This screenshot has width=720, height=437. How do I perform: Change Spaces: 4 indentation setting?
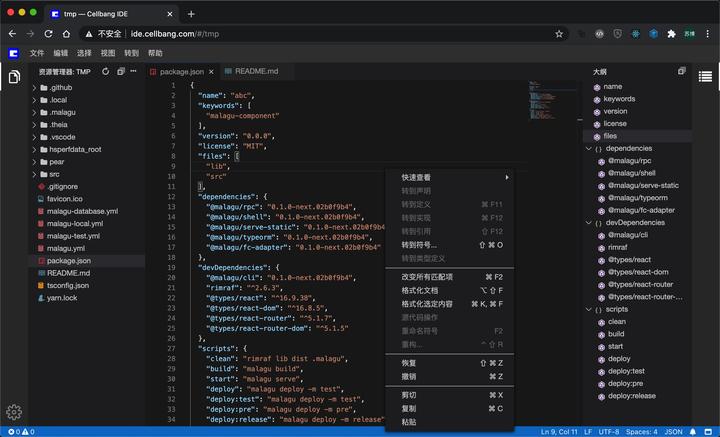[x=641, y=431]
